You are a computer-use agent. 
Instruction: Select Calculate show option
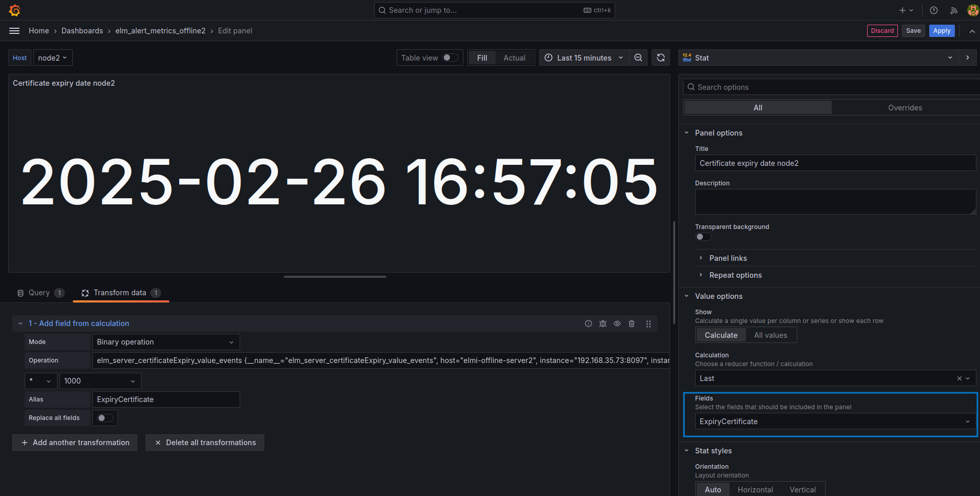tap(721, 335)
